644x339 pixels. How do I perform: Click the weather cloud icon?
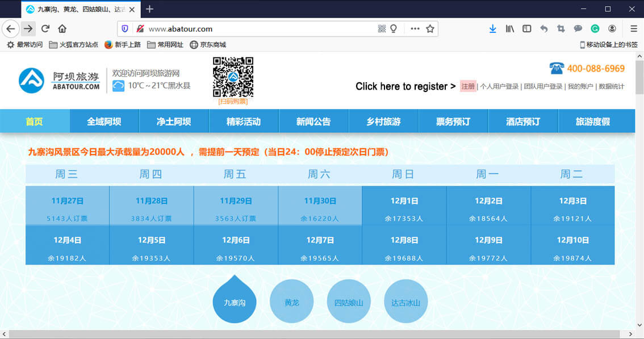[118, 86]
